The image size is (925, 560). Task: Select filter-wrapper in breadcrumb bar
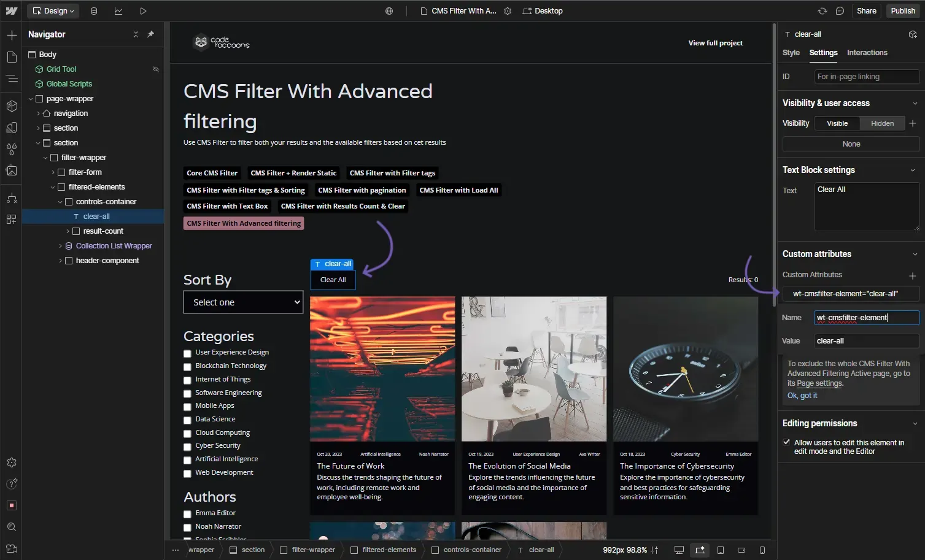(x=308, y=550)
